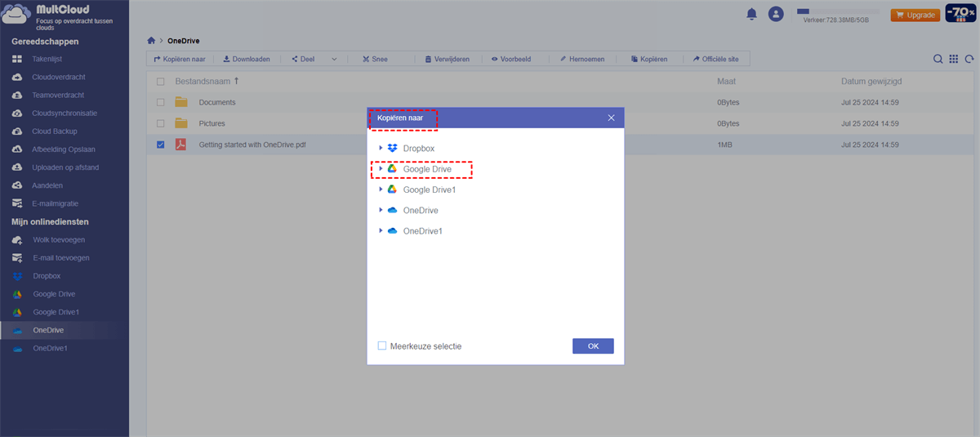Click the Aandelen share icon in sidebar
Viewport: 980px width, 437px height.
(x=17, y=185)
